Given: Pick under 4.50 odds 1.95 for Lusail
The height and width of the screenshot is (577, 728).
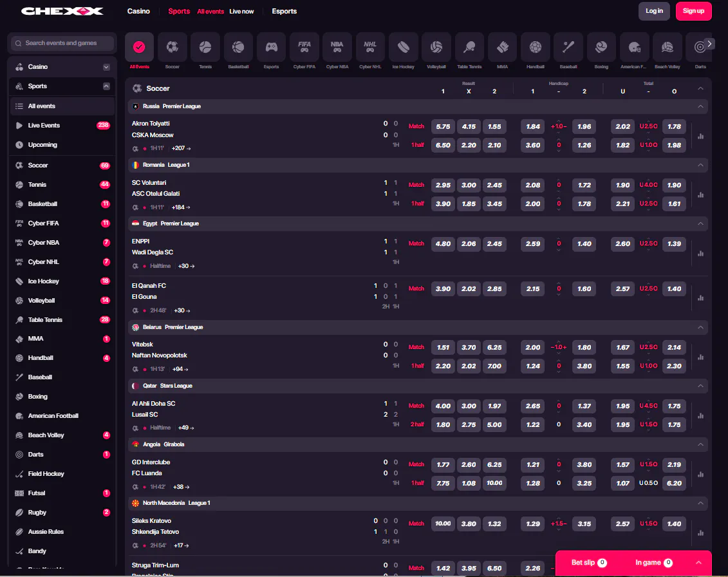Looking at the screenshot, I should coord(622,406).
